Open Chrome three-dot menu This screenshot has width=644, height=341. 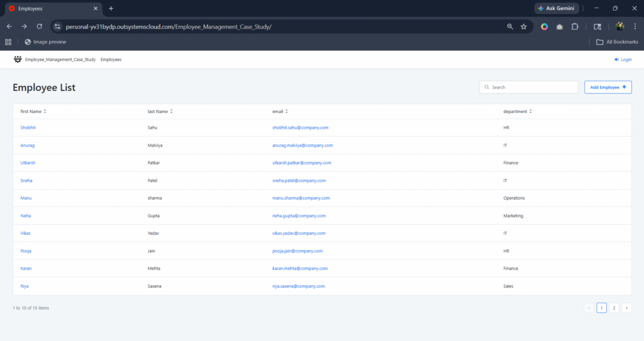point(635,26)
